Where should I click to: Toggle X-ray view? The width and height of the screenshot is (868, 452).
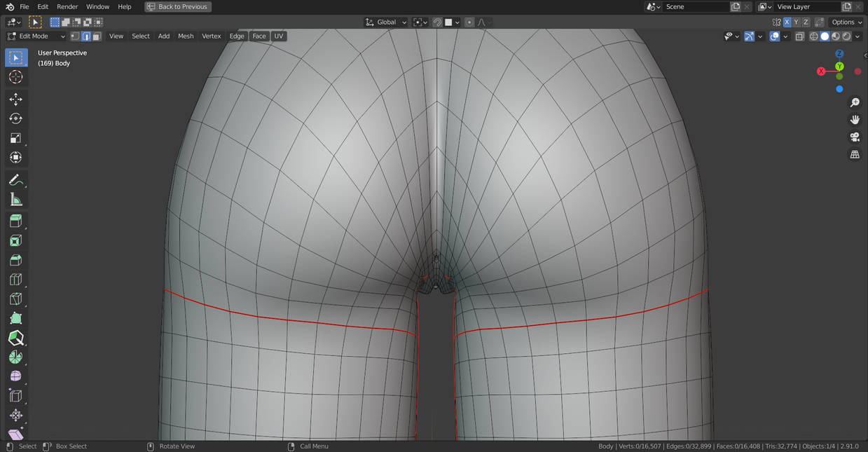[799, 36]
